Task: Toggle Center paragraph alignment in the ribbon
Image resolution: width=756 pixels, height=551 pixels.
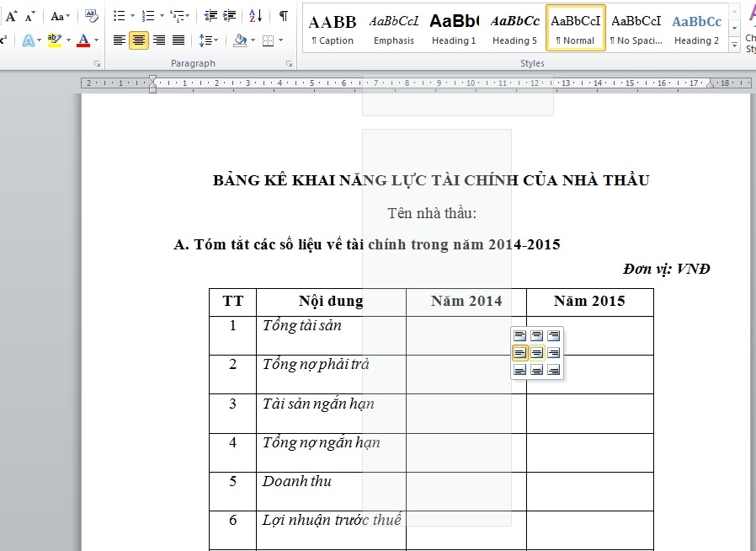Action: point(139,40)
